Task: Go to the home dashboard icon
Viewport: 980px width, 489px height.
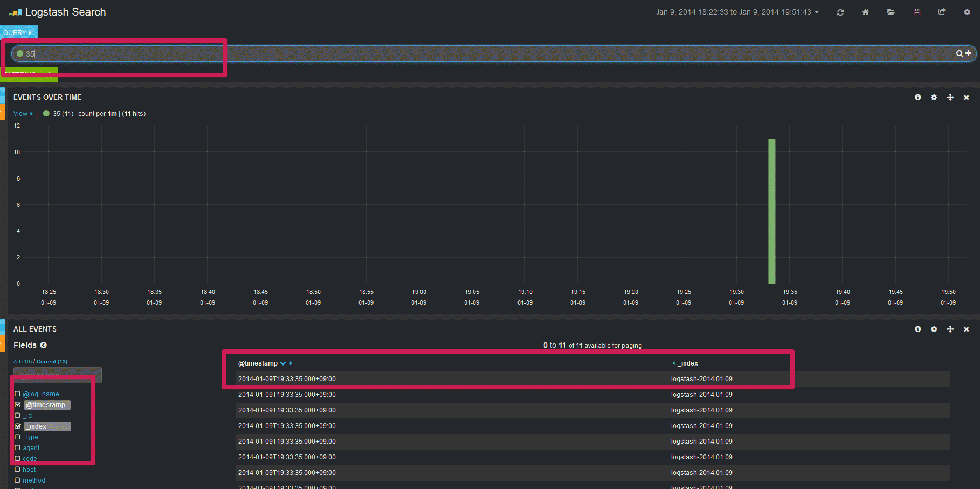Action: click(865, 12)
